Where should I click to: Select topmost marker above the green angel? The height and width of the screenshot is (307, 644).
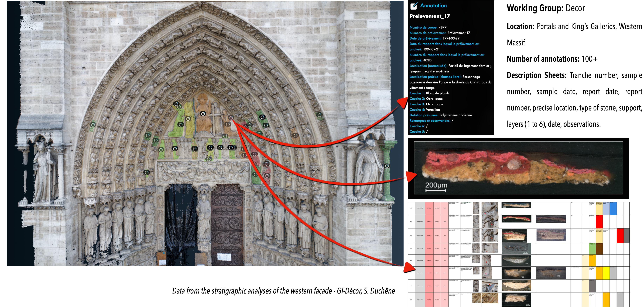click(176, 104)
